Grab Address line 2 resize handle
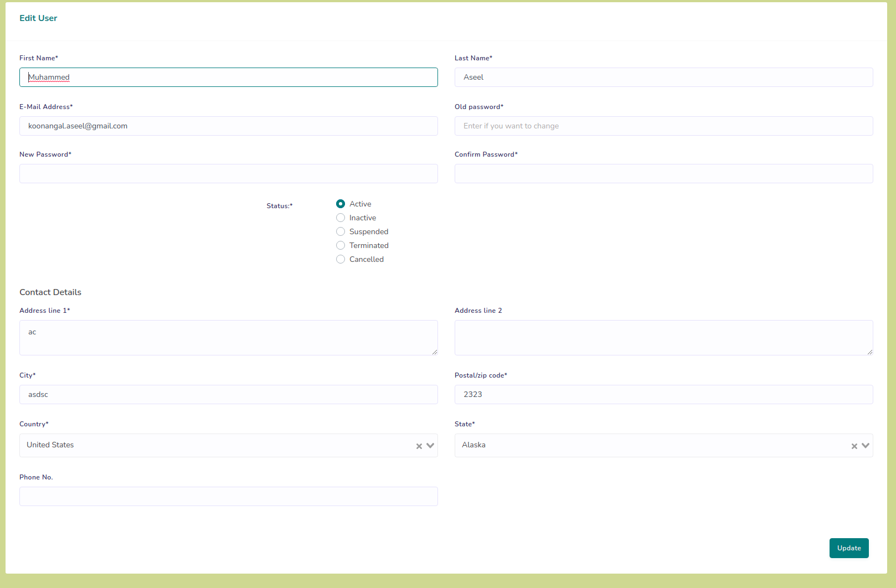896x588 pixels. (869, 352)
